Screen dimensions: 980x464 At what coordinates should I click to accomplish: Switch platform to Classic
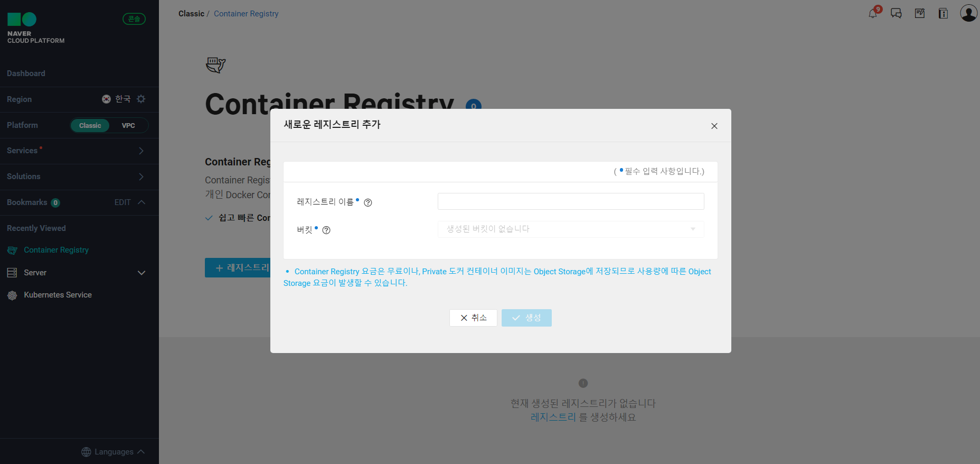coord(90,125)
